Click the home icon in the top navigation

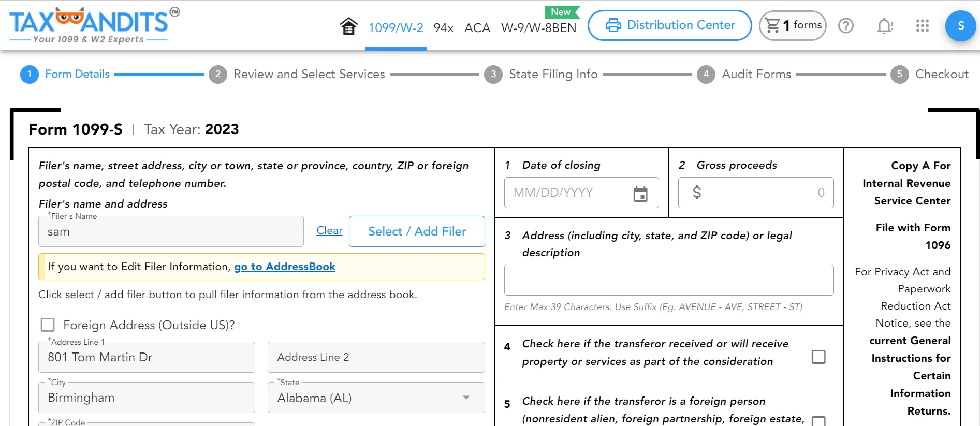pos(348,26)
